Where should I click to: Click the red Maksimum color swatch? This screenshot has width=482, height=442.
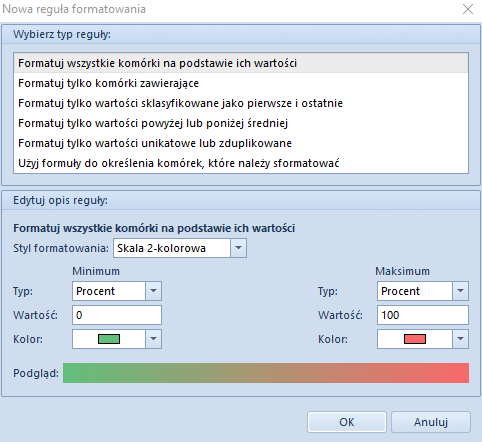point(415,339)
